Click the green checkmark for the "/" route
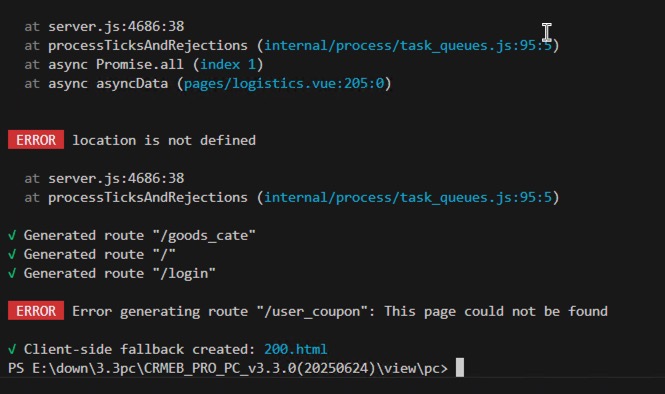665x394 pixels. (x=12, y=254)
